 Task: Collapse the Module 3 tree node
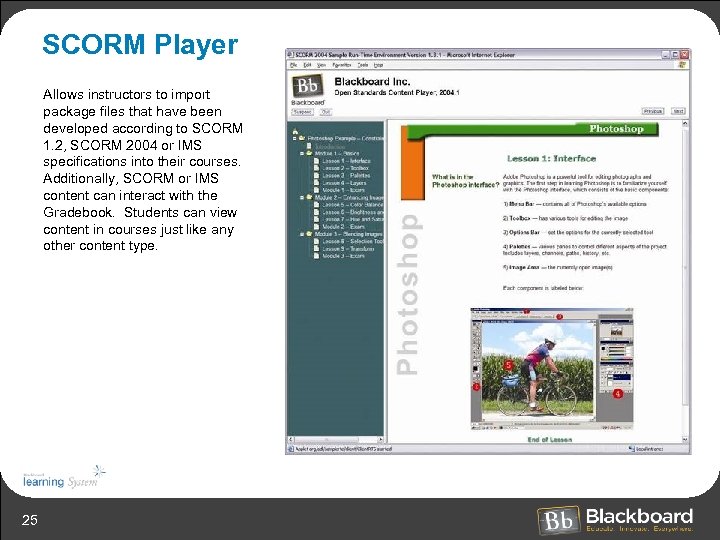click(x=302, y=234)
